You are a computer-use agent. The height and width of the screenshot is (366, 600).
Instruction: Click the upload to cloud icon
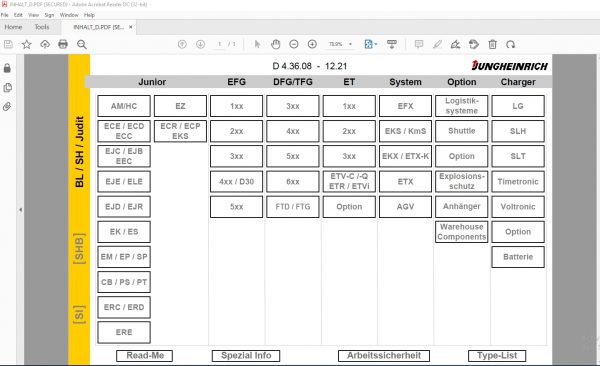pos(45,44)
